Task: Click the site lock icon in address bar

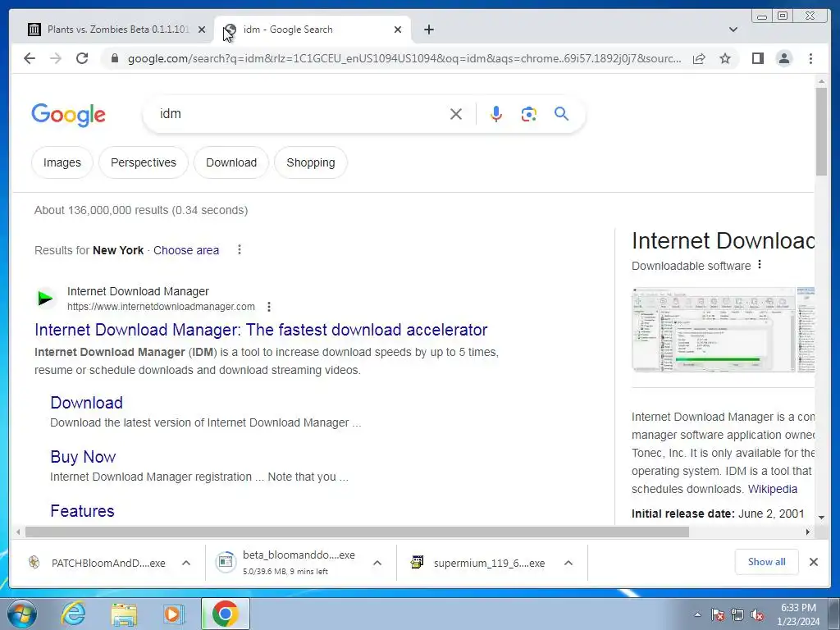Action: (114, 58)
